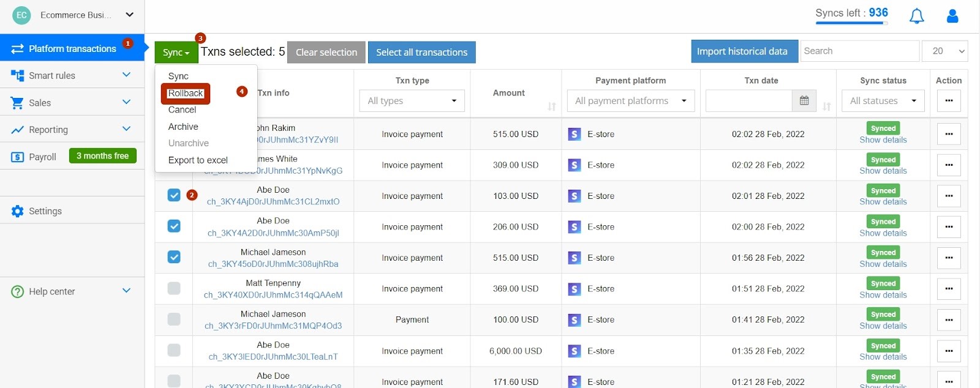980x388 pixels.
Task: Expand the Ecommerce Business company switcher
Action: [129, 15]
